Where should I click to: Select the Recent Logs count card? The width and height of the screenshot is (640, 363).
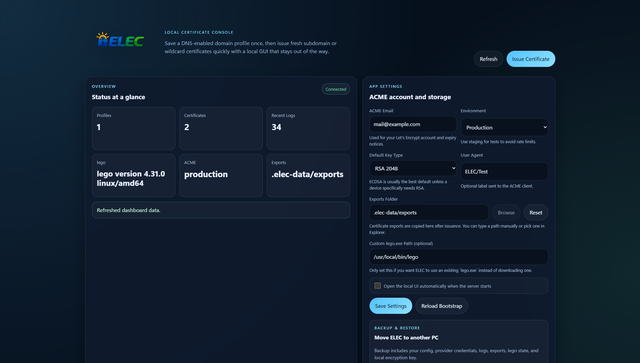click(308, 128)
